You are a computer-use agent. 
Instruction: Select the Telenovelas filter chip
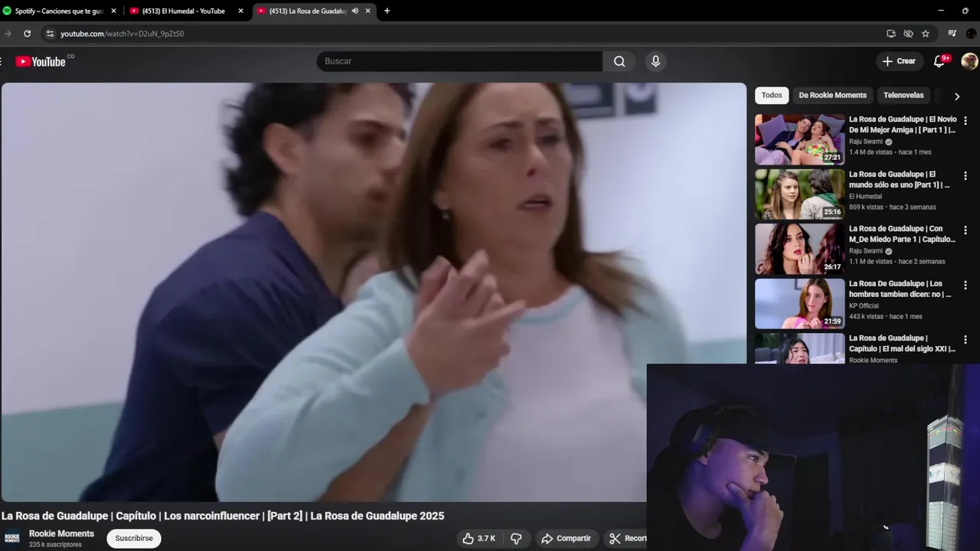(x=903, y=96)
